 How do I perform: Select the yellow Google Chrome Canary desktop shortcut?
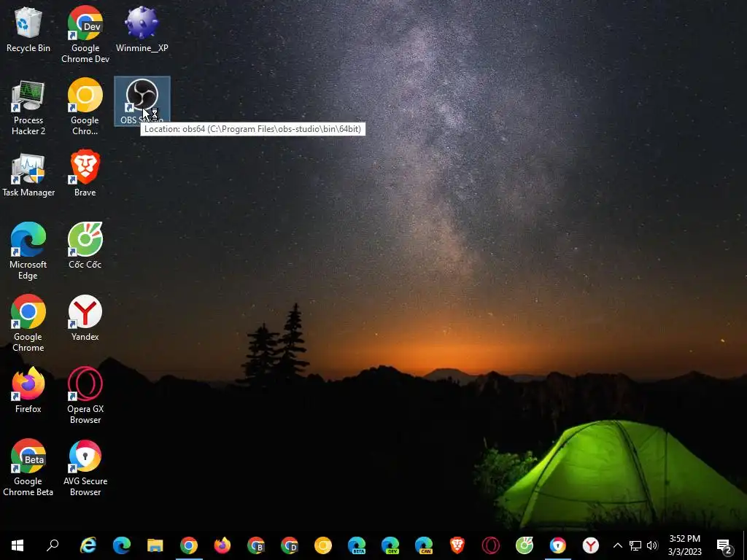(85, 108)
